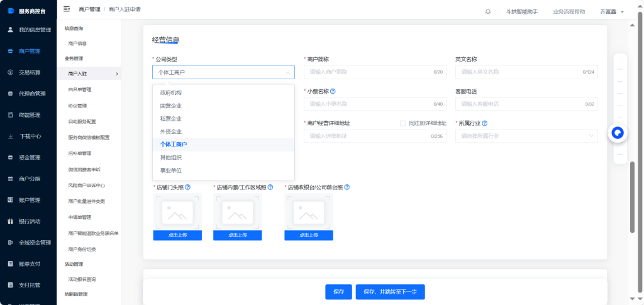The height and width of the screenshot is (305, 644).
Task: Pick 其他组织 from the dropdown list
Action: point(223,158)
